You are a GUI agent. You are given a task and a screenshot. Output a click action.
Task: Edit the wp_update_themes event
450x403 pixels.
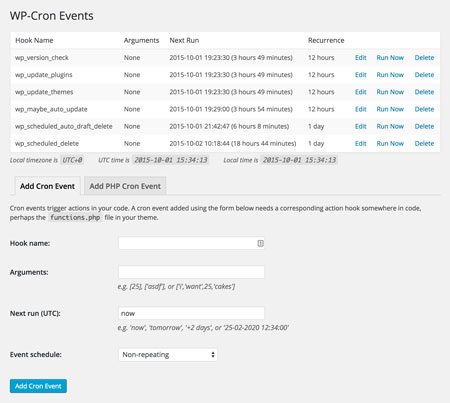(x=361, y=92)
